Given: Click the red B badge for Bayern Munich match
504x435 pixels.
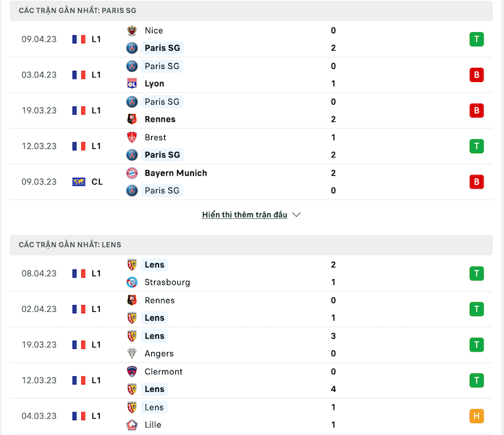Looking at the screenshot, I should coord(477,182).
